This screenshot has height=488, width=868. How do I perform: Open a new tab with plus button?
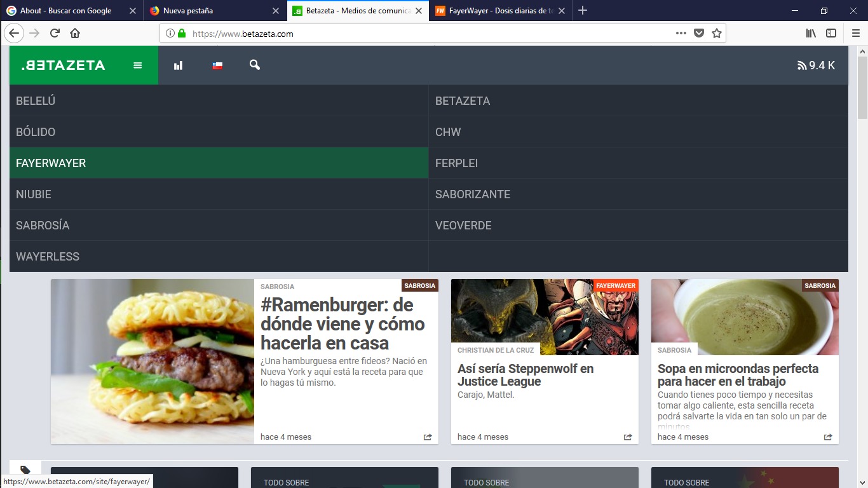583,10
